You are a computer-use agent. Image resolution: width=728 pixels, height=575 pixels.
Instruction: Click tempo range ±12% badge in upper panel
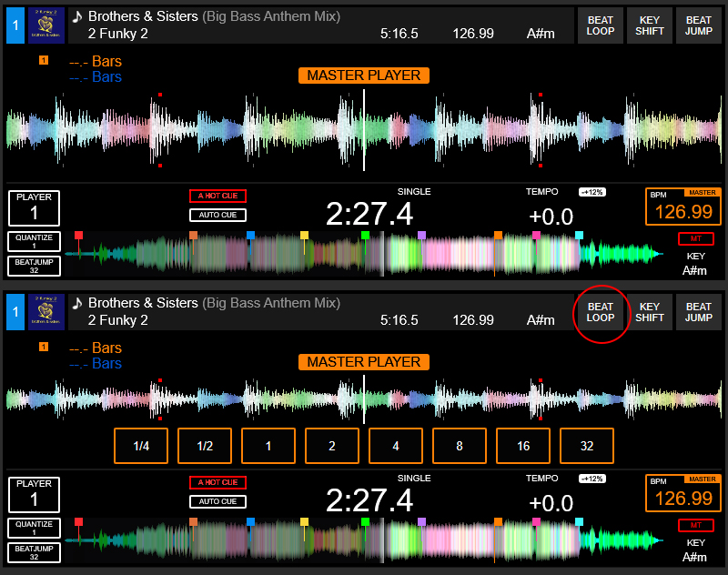[x=592, y=192]
